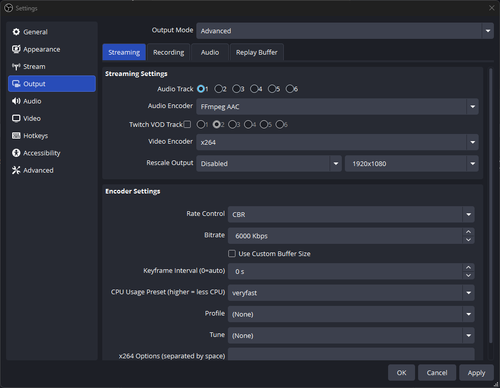The image size is (500, 388).
Task: Click the Apply button
Action: pyautogui.click(x=476, y=373)
